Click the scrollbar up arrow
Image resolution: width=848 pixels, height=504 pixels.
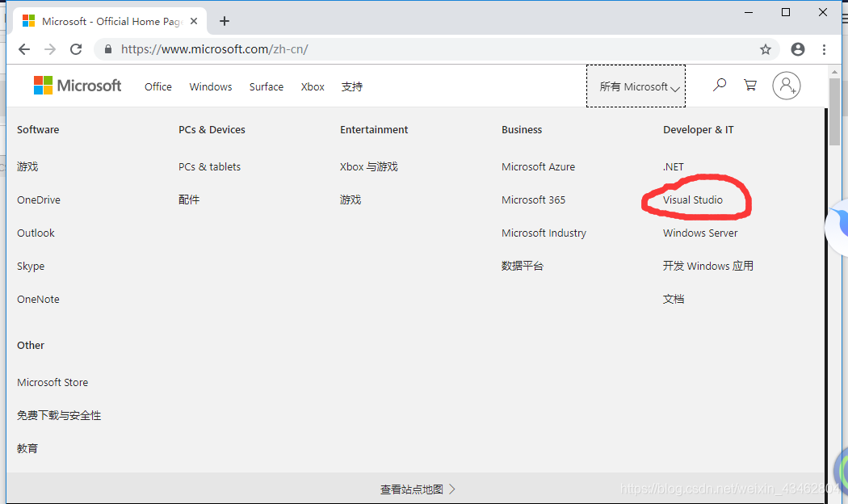pos(834,71)
